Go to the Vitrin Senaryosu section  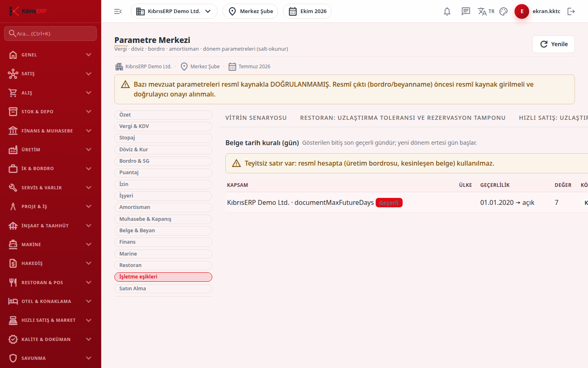256,118
